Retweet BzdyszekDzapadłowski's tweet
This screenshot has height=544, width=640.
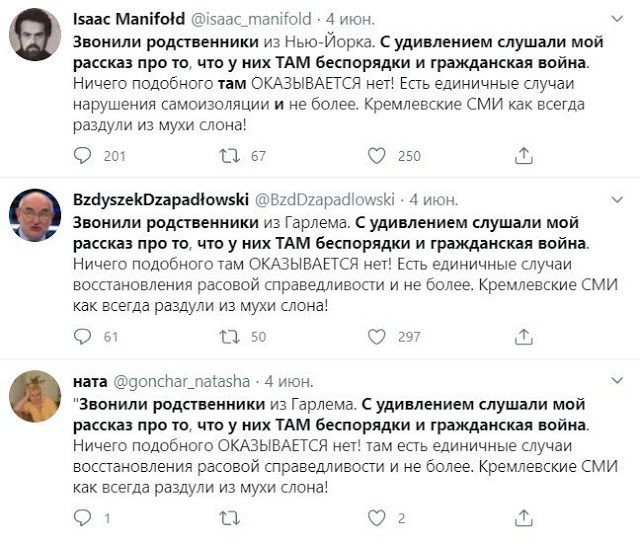tap(230, 337)
